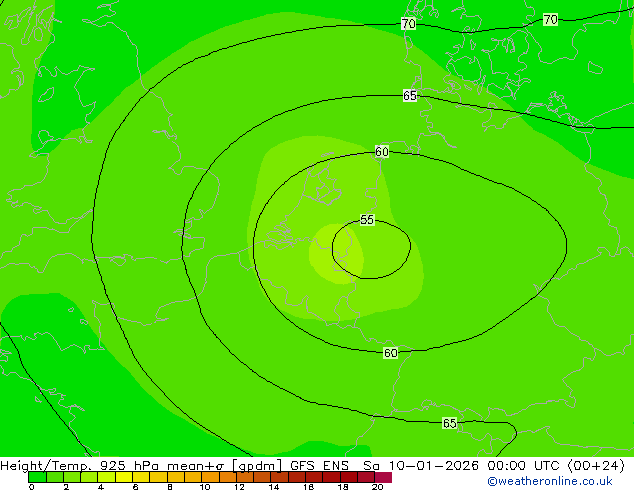Click the 70 contour label over Sweden
This screenshot has width=634, height=490.
pyautogui.click(x=550, y=19)
